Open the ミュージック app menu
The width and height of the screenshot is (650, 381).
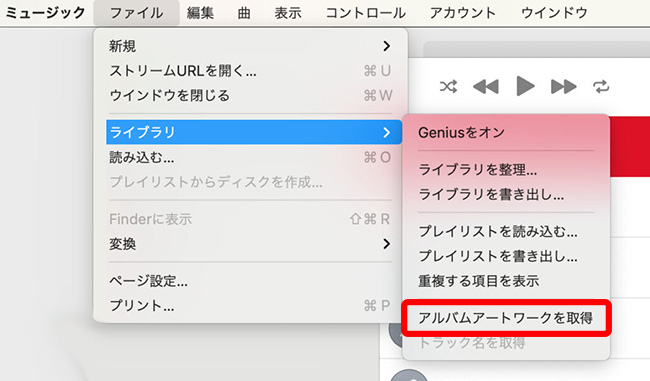coord(45,13)
